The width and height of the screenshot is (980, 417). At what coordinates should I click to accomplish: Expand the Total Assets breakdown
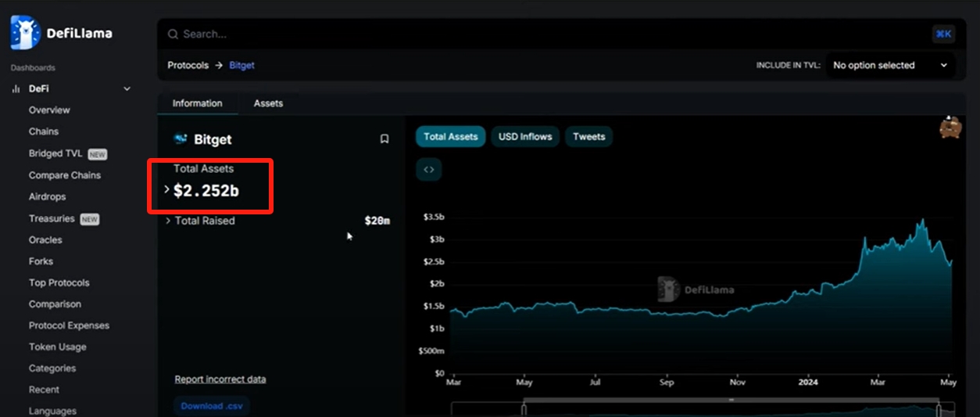click(166, 189)
